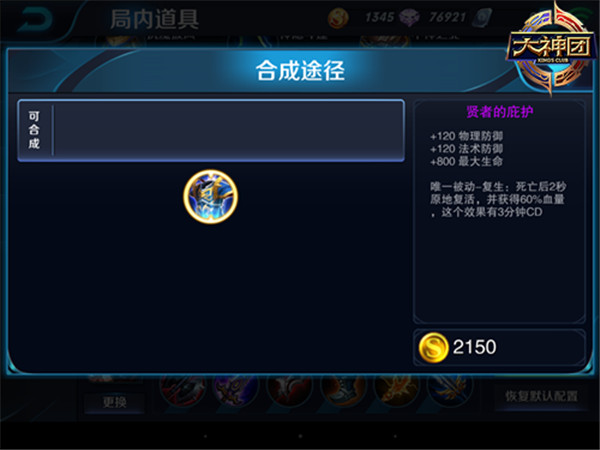Click the 2150 price box
The image size is (600, 450).
(499, 347)
